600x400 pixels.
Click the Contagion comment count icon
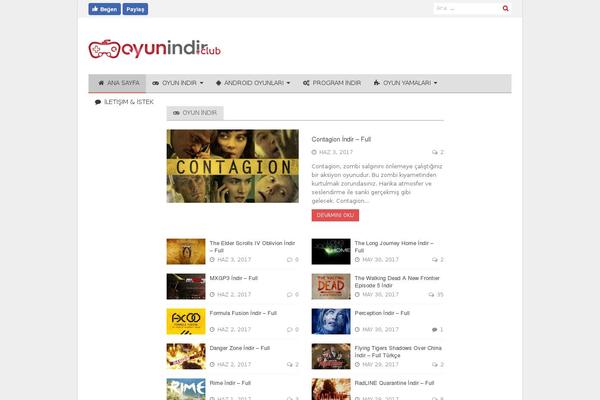(x=435, y=152)
